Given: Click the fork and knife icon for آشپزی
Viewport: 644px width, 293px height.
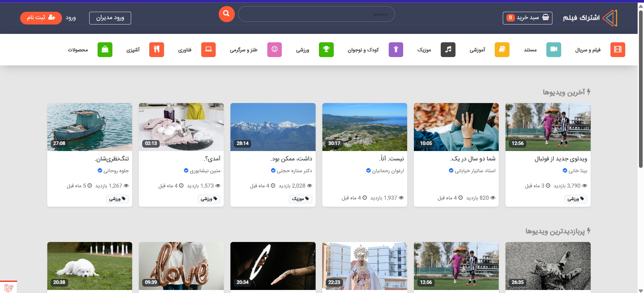Looking at the screenshot, I should point(156,50).
